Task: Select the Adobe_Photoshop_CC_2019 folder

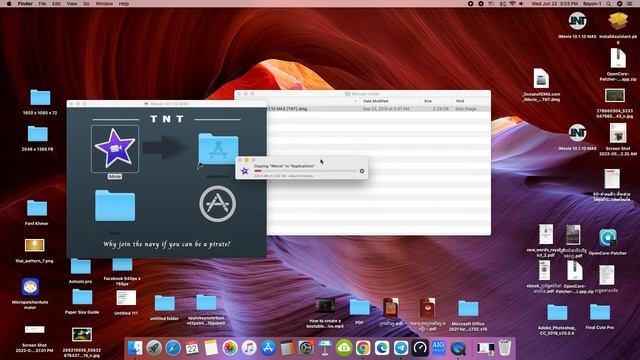Action: click(557, 313)
